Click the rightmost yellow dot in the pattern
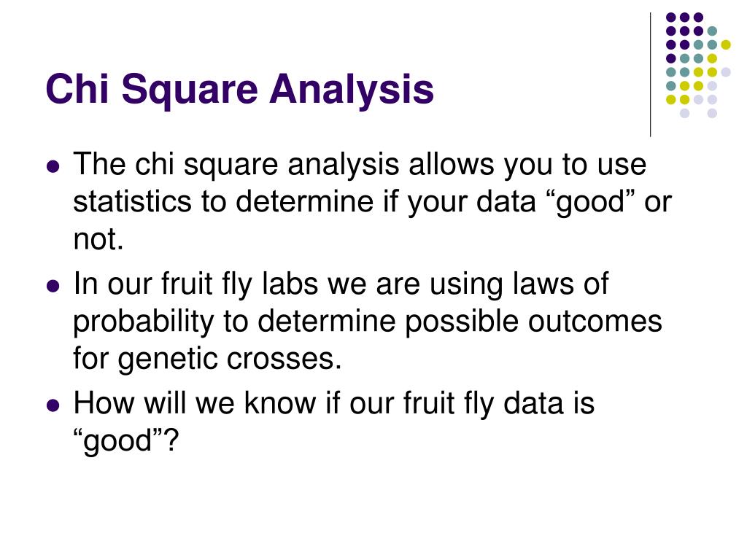This screenshot has width=747, height=560. pyautogui.click(x=726, y=44)
